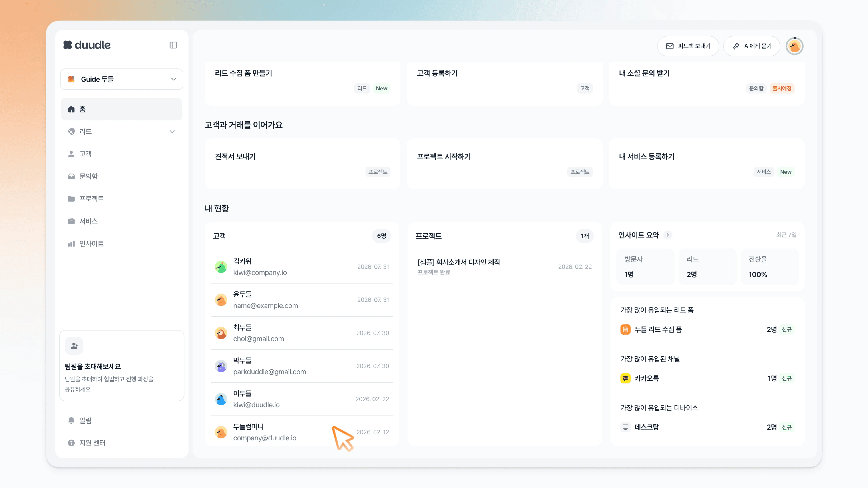
Task: Click the 방문자 1명 stat card
Action: tap(645, 267)
